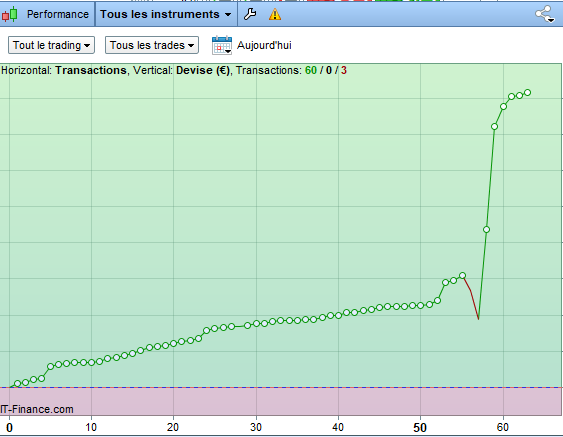Click x-axis label 20
The image size is (563, 437).
tap(173, 427)
